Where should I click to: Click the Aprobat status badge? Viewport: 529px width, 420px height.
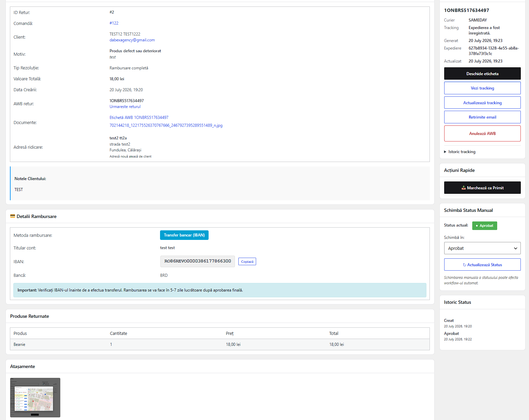(485, 226)
